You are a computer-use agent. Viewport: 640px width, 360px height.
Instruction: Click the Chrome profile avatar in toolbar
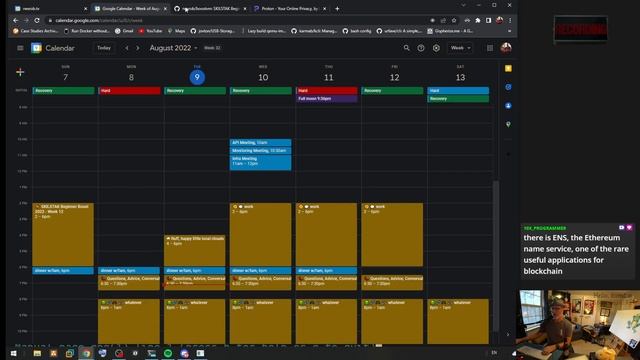[x=500, y=20]
